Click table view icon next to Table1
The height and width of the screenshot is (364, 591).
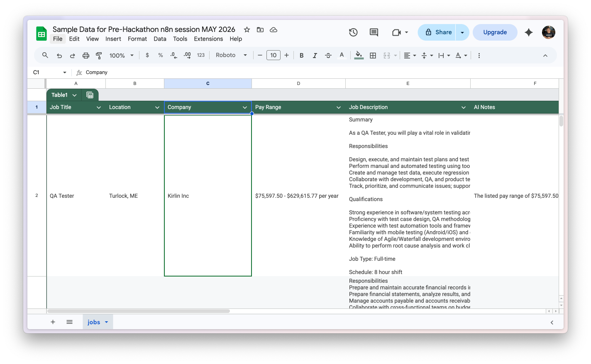click(x=90, y=95)
